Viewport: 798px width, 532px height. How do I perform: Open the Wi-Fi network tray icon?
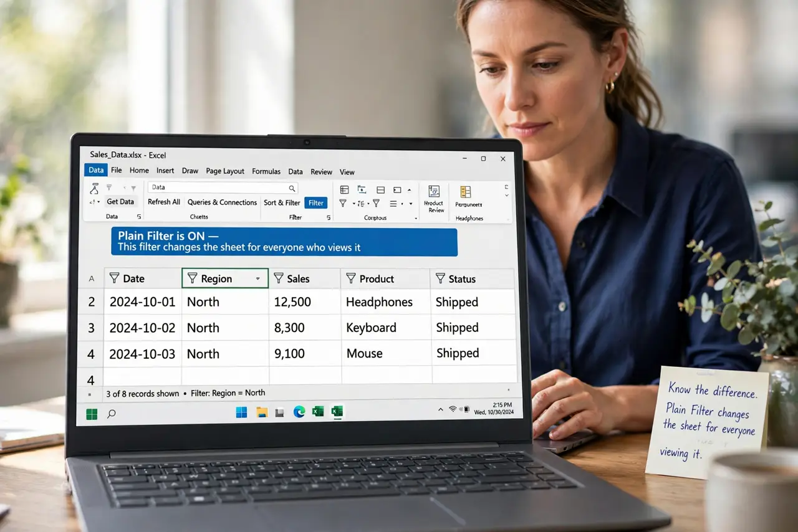coord(453,409)
